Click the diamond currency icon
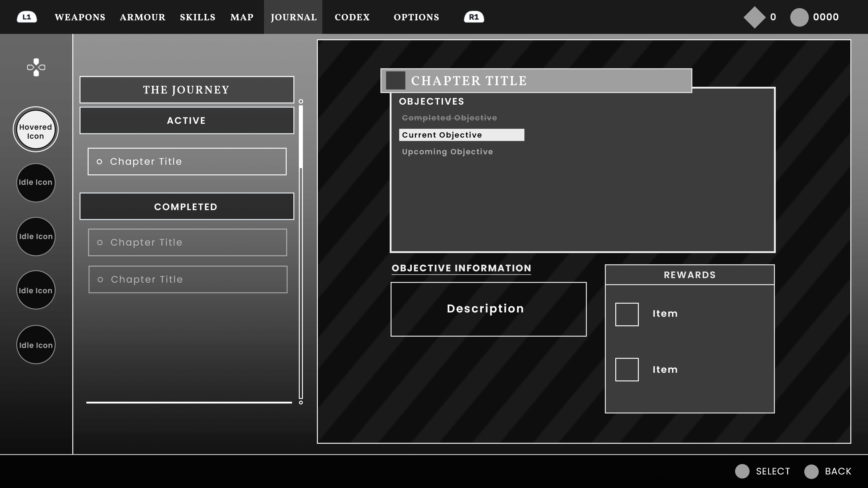The image size is (868, 488). click(x=755, y=17)
